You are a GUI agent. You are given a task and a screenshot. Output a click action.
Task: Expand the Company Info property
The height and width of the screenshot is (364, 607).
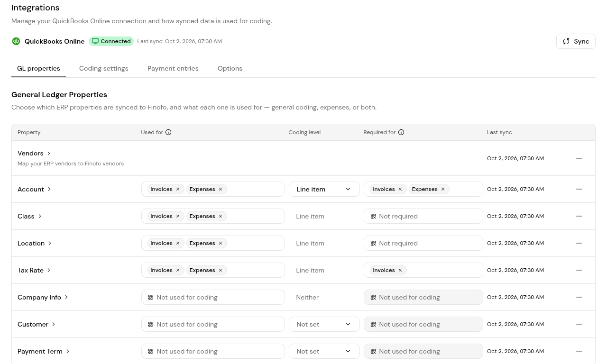[43, 297]
